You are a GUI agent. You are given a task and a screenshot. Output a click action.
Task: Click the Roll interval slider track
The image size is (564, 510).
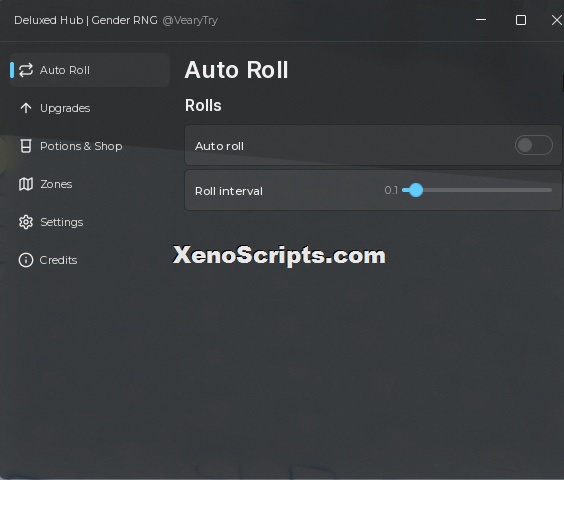[x=477, y=190]
